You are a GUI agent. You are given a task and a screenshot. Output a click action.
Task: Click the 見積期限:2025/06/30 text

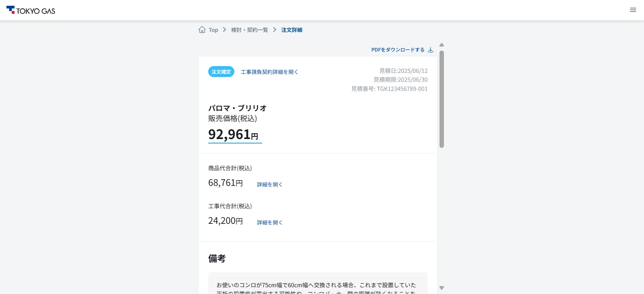coord(401,80)
